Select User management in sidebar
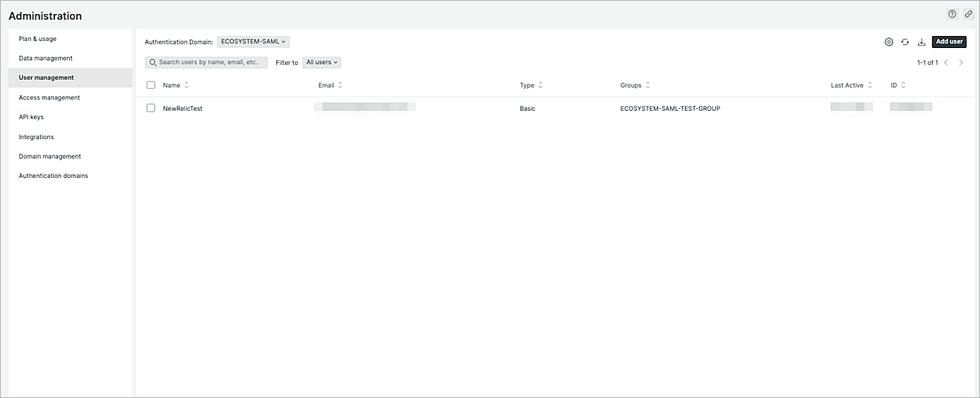This screenshot has height=398, width=980. (x=71, y=78)
